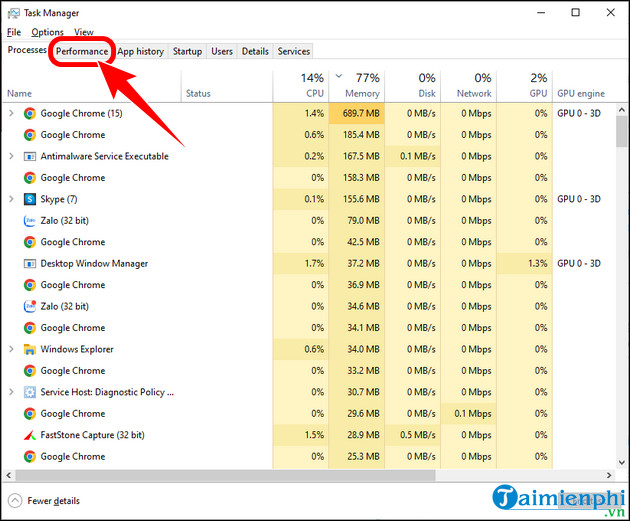The width and height of the screenshot is (630, 521).
Task: Click the horizontal scrollbar right arrow
Action: (x=609, y=475)
